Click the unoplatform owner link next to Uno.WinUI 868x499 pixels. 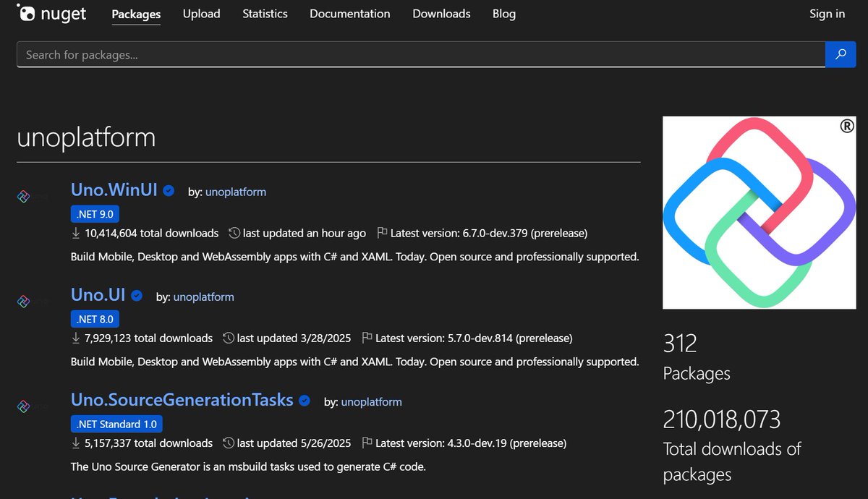236,192
